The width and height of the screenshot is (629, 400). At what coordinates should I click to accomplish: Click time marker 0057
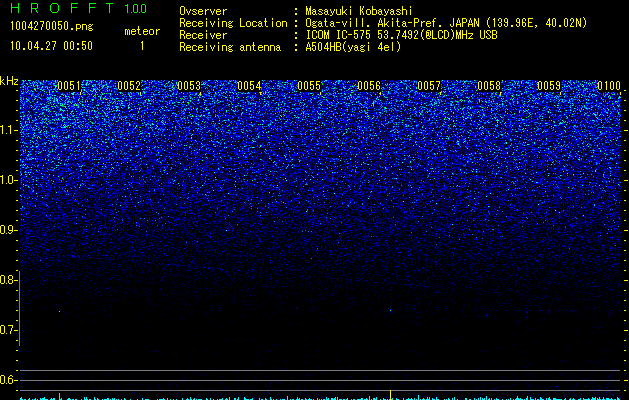click(x=429, y=86)
